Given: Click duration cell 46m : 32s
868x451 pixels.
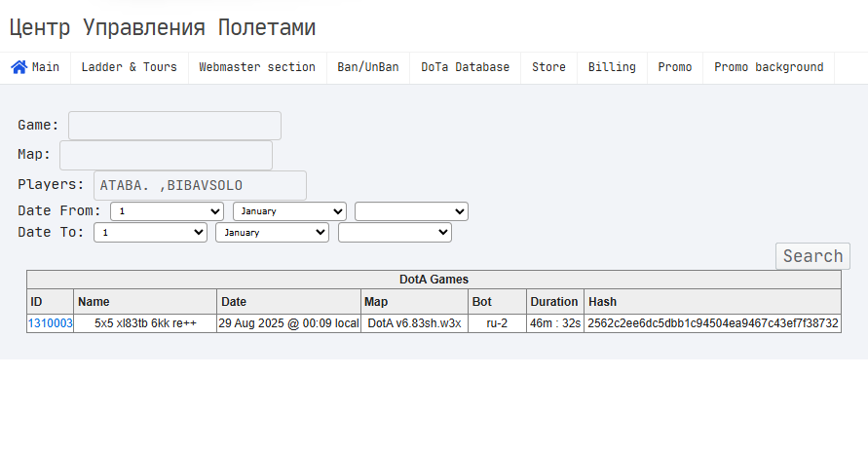Looking at the screenshot, I should pyautogui.click(x=555, y=323).
